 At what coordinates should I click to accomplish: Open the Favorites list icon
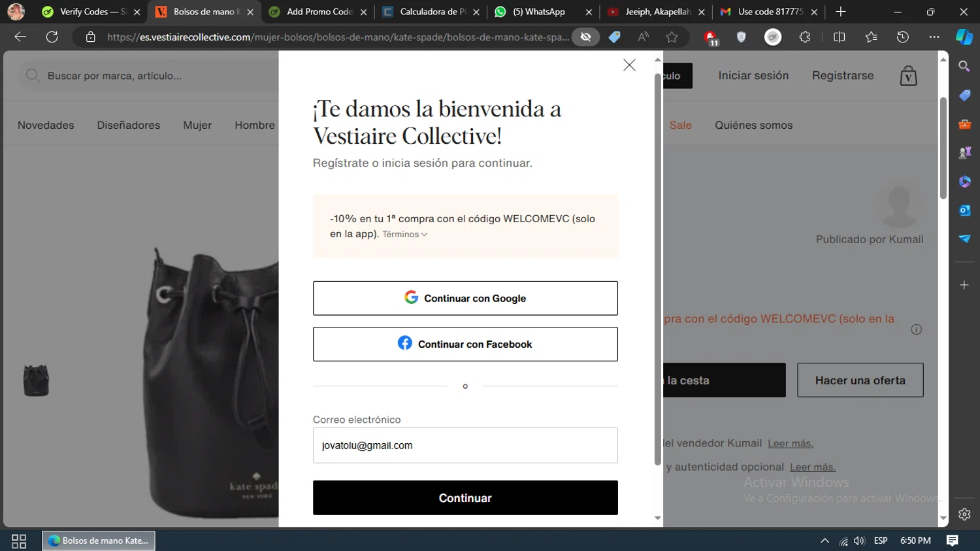[x=872, y=37]
